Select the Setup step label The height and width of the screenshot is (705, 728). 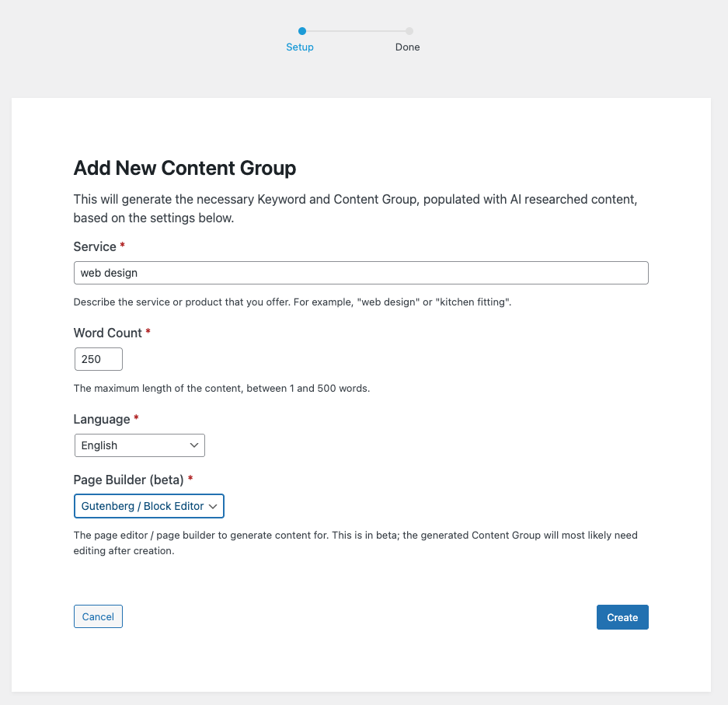click(299, 47)
